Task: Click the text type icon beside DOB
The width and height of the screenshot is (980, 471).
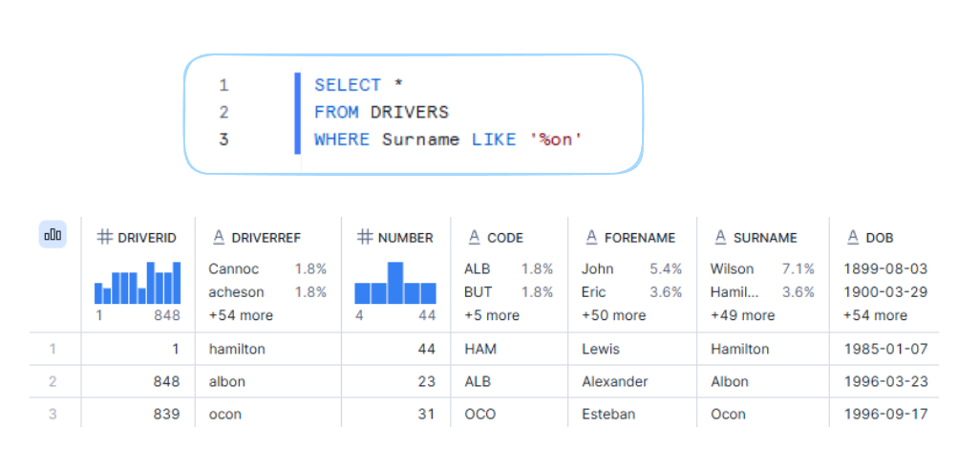Action: (853, 238)
